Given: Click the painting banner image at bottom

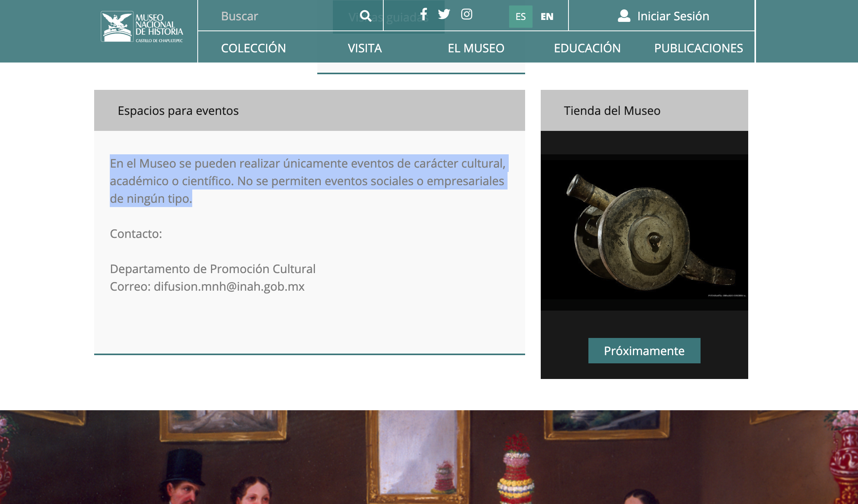Looking at the screenshot, I should click(x=429, y=457).
